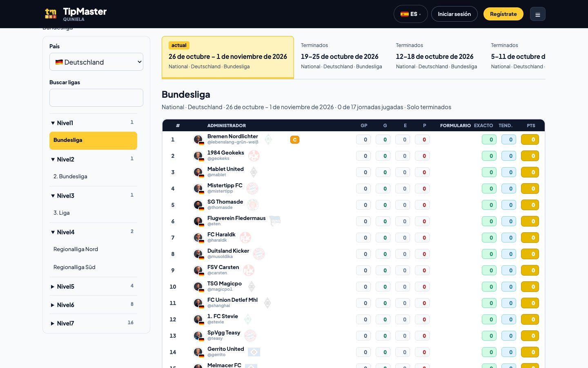588x368 pixels.
Task: Click the TipMaster logo icon
Action: [51, 14]
